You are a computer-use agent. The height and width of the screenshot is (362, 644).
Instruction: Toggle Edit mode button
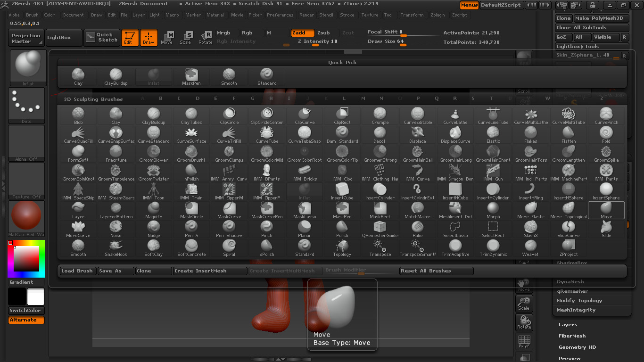coord(130,38)
